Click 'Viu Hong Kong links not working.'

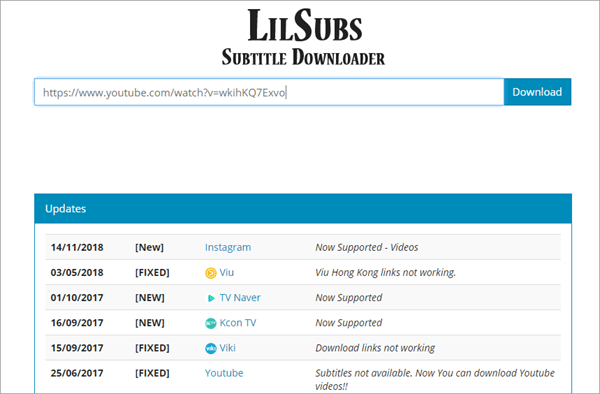pos(385,273)
